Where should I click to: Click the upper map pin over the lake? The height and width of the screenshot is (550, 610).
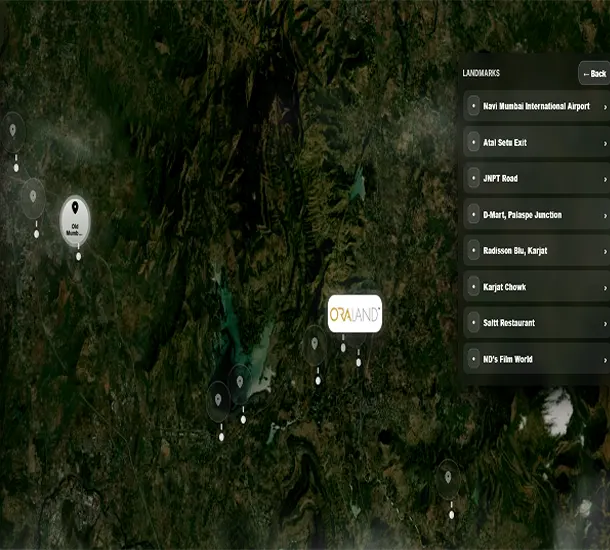click(240, 384)
